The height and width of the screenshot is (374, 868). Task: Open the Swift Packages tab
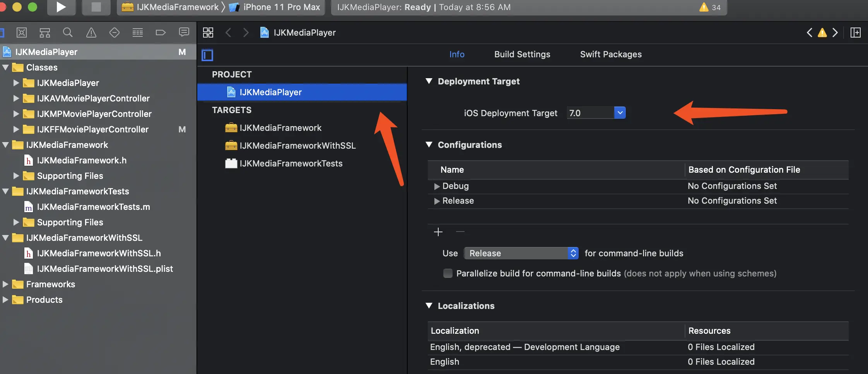610,54
